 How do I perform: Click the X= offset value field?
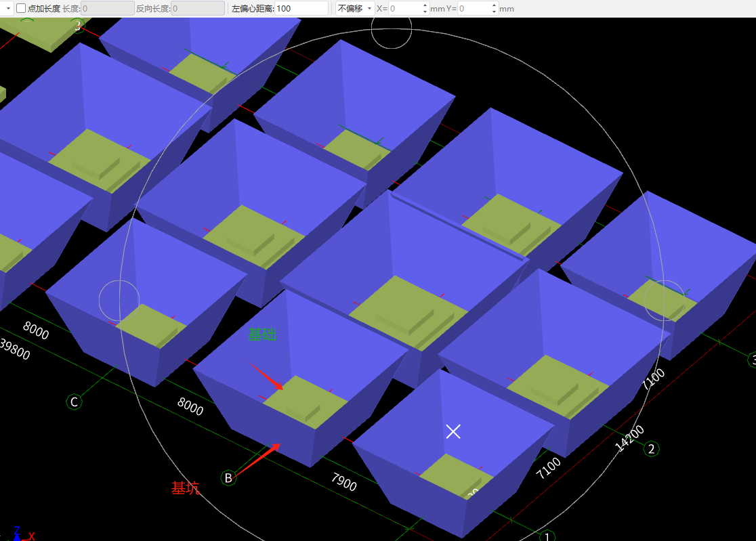tap(405, 8)
